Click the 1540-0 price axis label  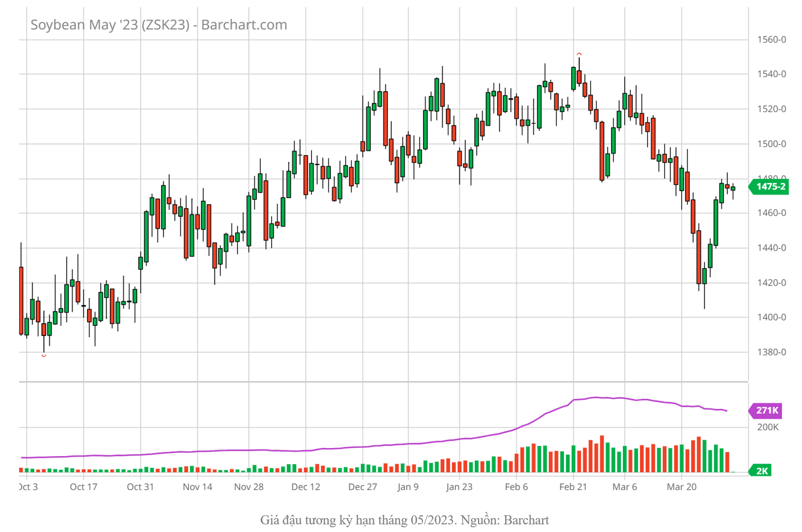click(771, 74)
